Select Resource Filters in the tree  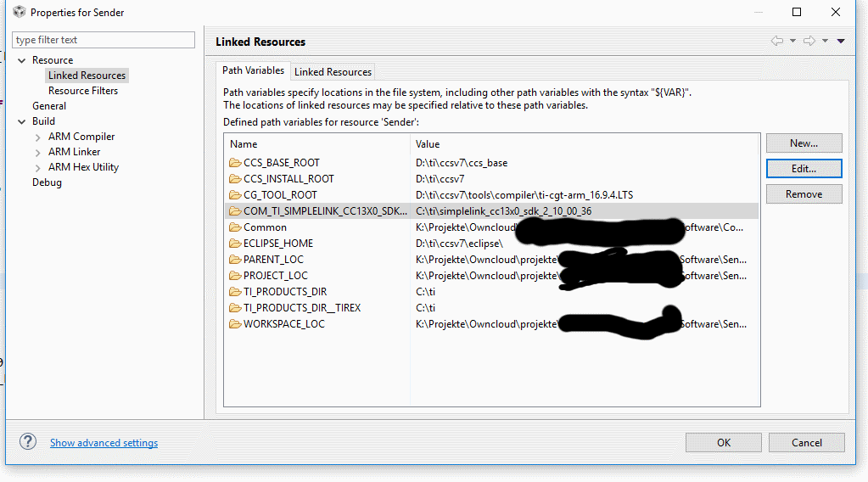tap(83, 91)
